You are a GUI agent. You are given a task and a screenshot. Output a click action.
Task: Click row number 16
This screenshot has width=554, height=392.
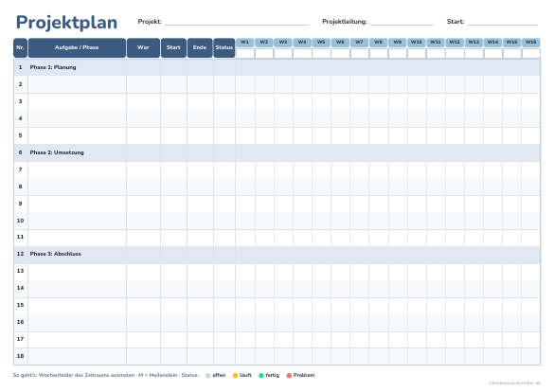[x=21, y=322]
